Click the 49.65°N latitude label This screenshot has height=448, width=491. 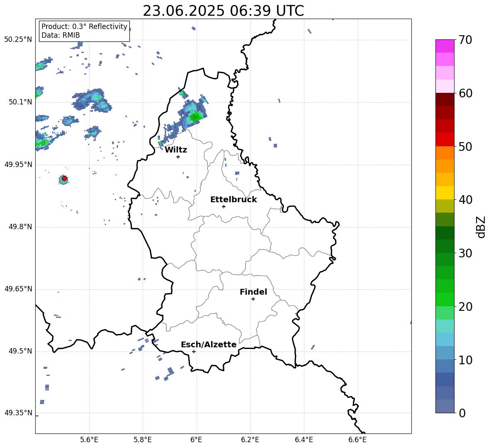click(18, 289)
